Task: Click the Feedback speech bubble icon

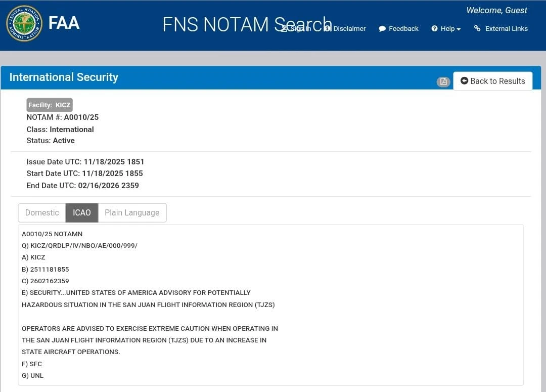Action: pos(382,29)
